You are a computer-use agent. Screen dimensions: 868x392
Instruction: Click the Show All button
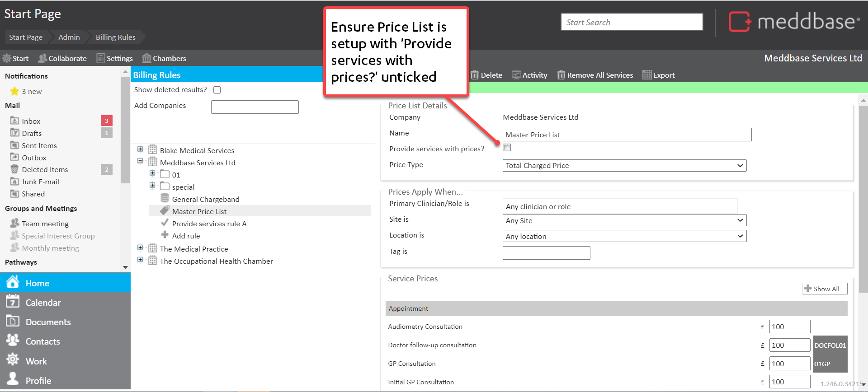coord(825,289)
